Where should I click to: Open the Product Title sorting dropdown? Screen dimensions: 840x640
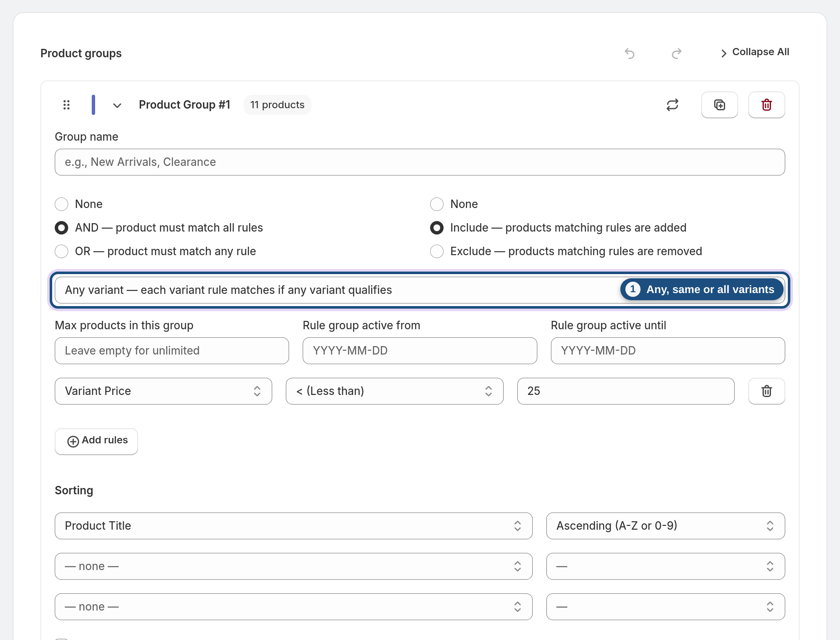point(294,526)
